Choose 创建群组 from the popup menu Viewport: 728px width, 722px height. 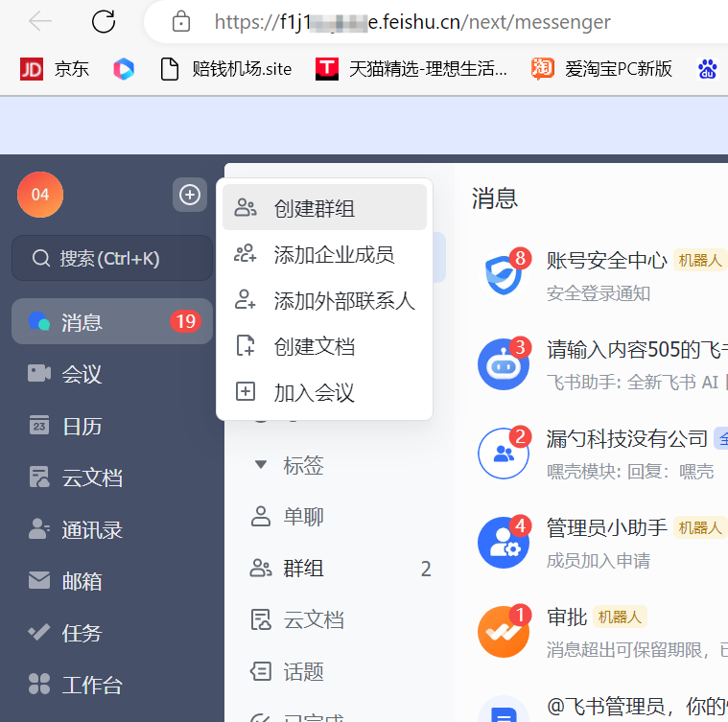(324, 207)
